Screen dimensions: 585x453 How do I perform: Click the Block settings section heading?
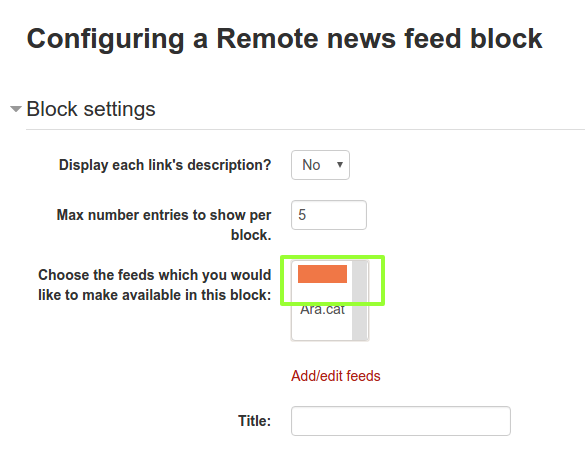pos(91,109)
